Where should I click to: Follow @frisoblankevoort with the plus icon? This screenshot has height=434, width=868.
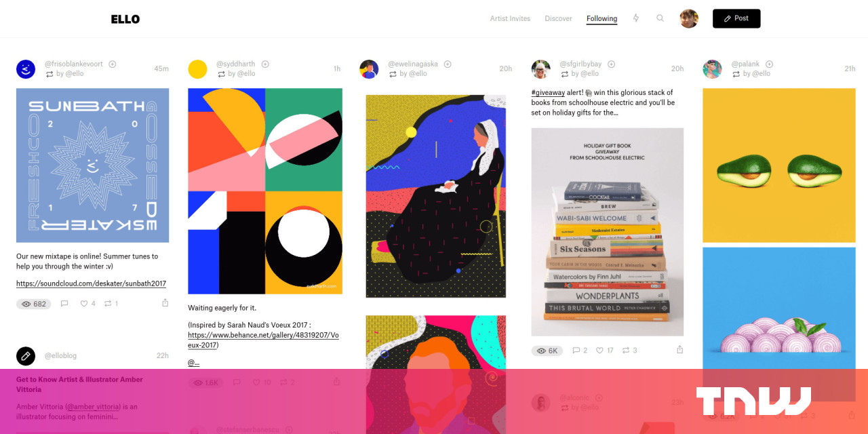[x=113, y=64]
